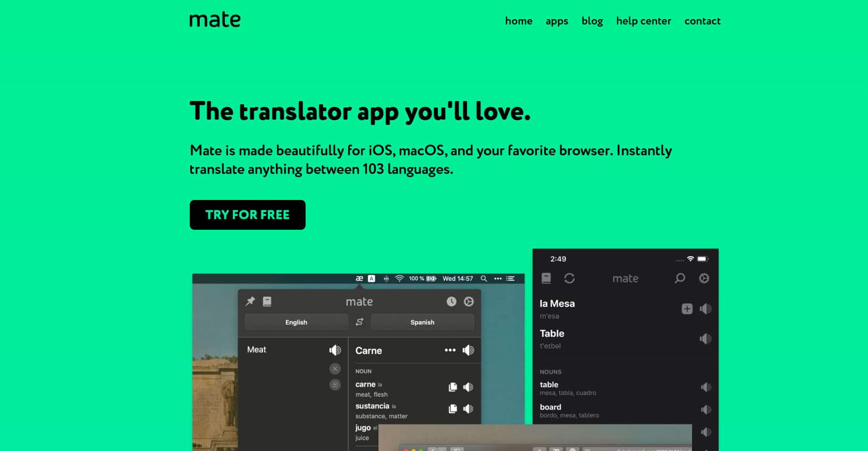Click battery 100 % indicator in menu bar
Viewport: 868px width, 451px height.
click(423, 278)
